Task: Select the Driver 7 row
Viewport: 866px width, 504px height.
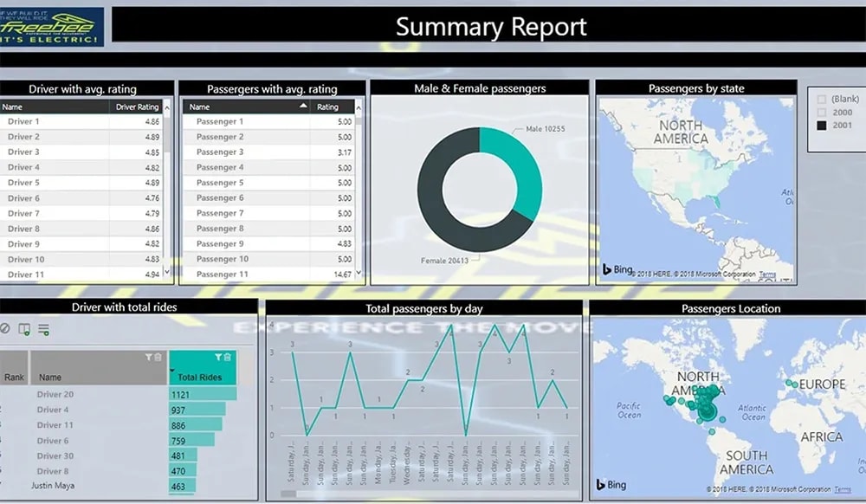Action: [x=81, y=213]
